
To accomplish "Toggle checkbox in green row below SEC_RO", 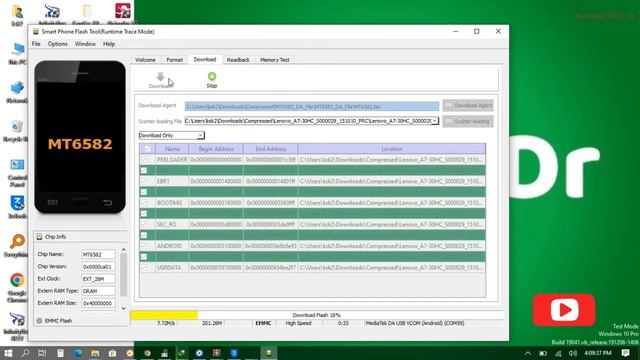I will click(x=144, y=235).
